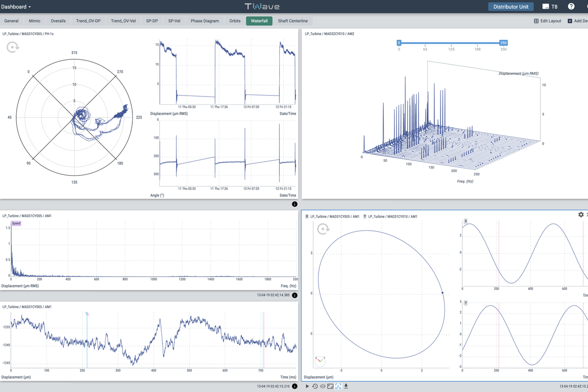Screen dimensions: 588x392
Task: Click the X/Y probe orientation icon in orbit plot
Action: click(320, 361)
